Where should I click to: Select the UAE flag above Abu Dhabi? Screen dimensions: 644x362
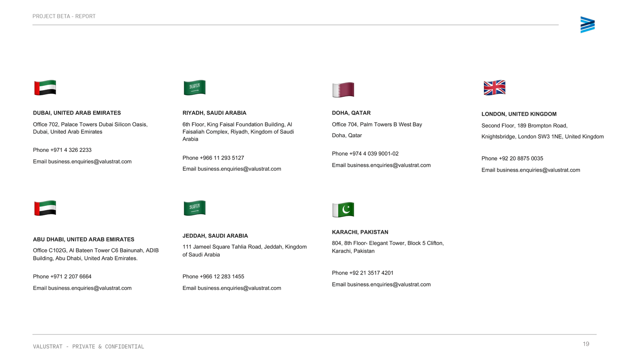(x=45, y=208)
